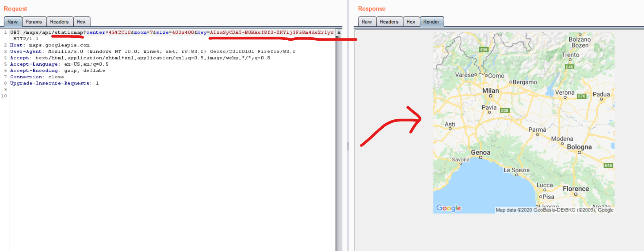This screenshot has width=644, height=251.
Task: Click the Milan label on the map
Action: pyautogui.click(x=490, y=91)
